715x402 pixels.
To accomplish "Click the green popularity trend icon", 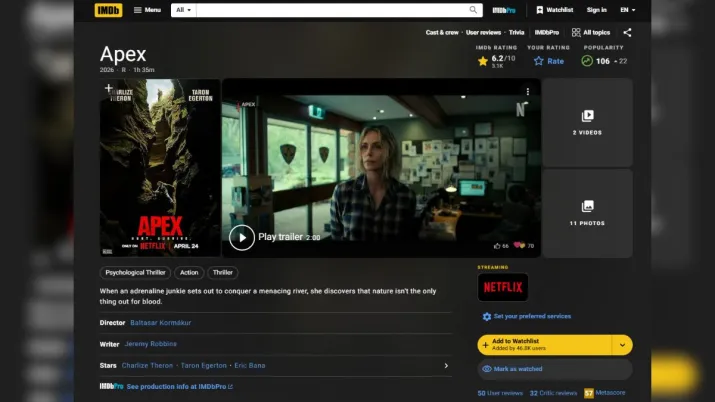I will [587, 61].
